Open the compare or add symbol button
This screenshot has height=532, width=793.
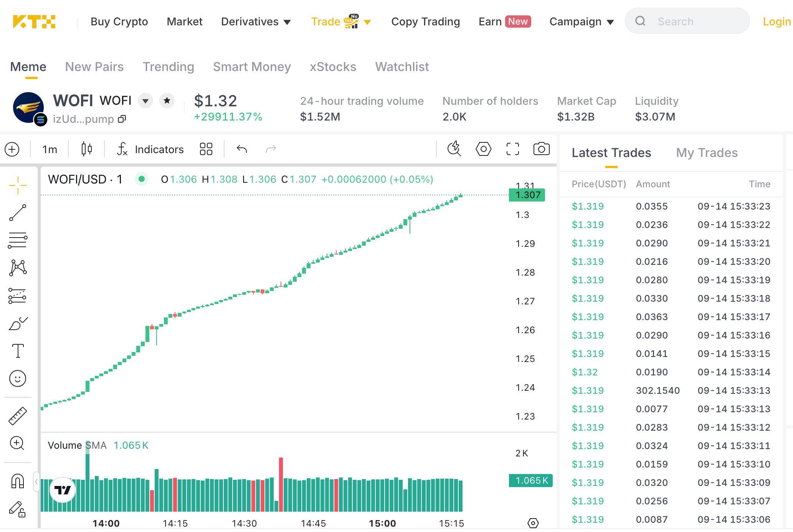(x=12, y=149)
